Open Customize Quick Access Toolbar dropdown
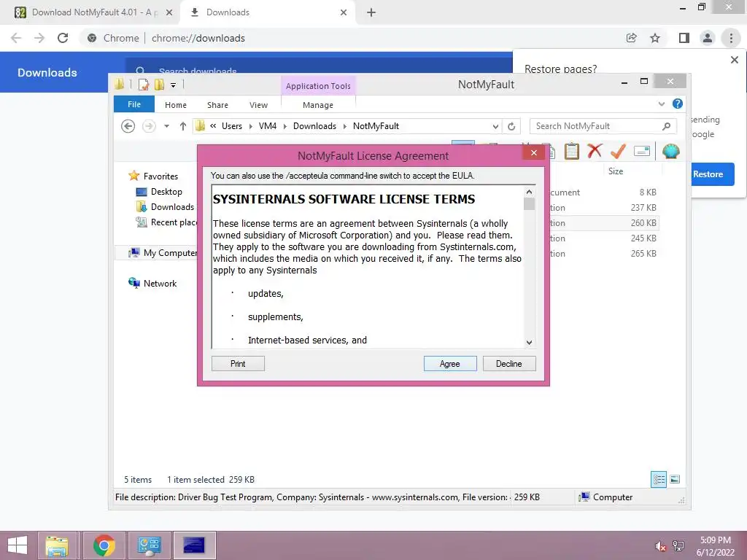The width and height of the screenshot is (747, 560). (x=174, y=85)
